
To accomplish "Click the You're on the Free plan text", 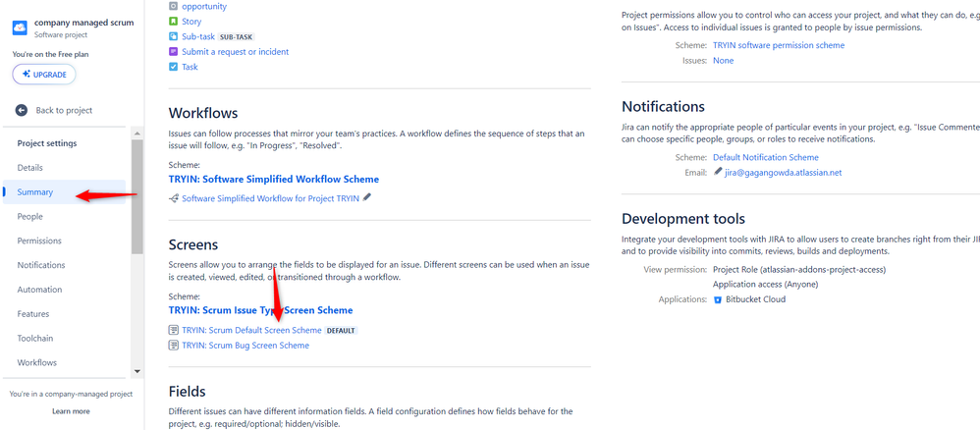I will click(51, 54).
